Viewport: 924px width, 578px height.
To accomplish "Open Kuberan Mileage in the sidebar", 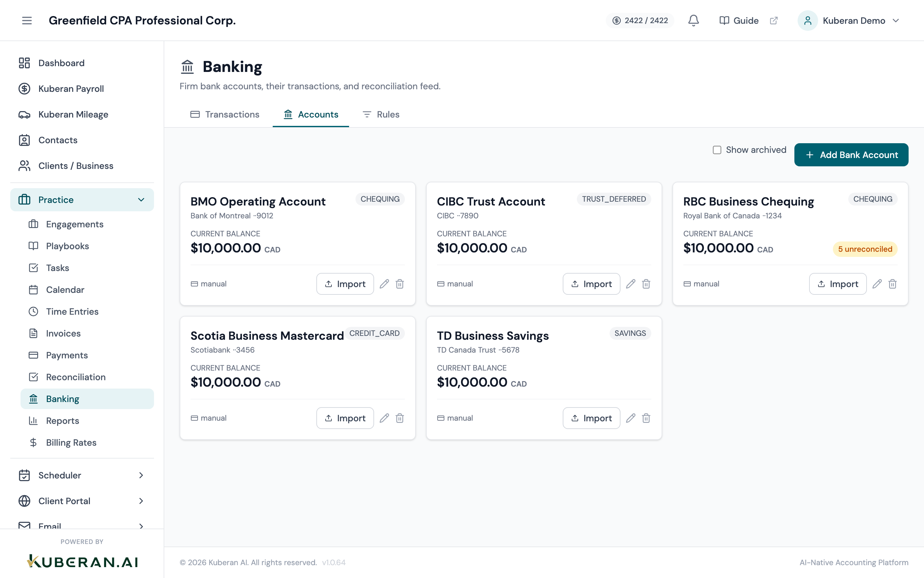I will pos(82,114).
